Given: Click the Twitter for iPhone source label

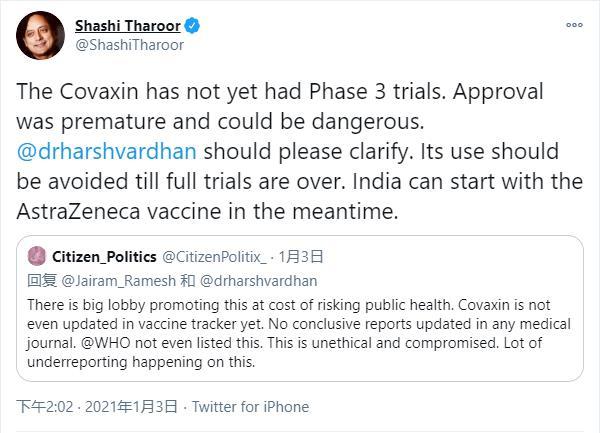Looking at the screenshot, I should point(250,407).
